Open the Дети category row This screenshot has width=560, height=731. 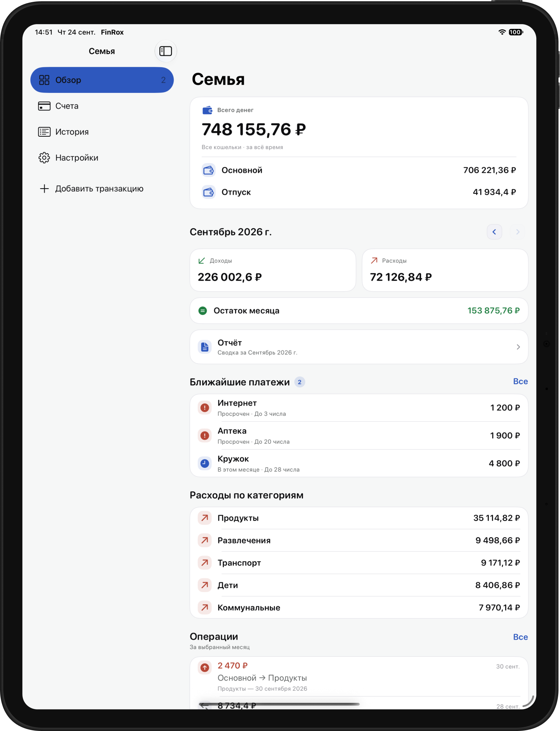[x=359, y=585]
